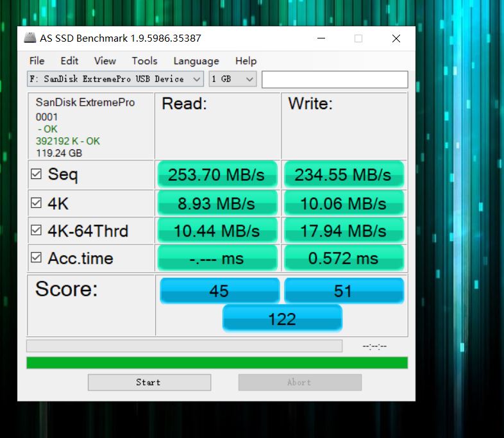This screenshot has width=504, height=438.
Task: Click the 119.24 GB capacity text
Action: (x=59, y=153)
